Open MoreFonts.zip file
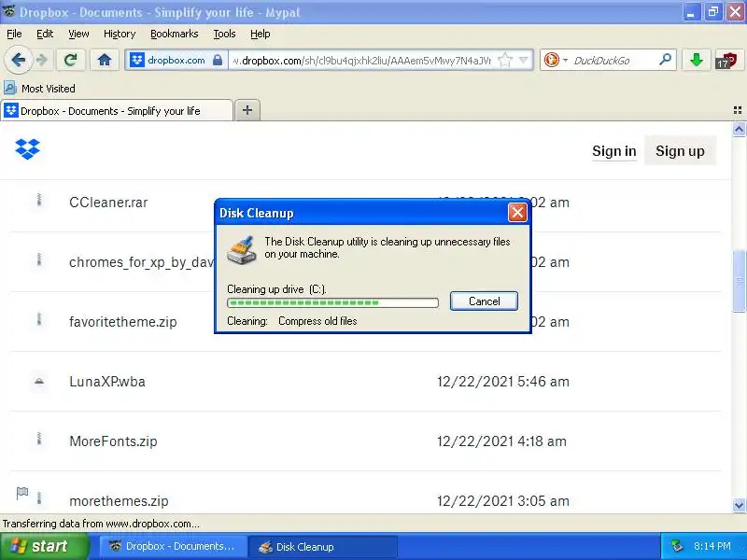Image resolution: width=747 pixels, height=560 pixels. pos(113,441)
